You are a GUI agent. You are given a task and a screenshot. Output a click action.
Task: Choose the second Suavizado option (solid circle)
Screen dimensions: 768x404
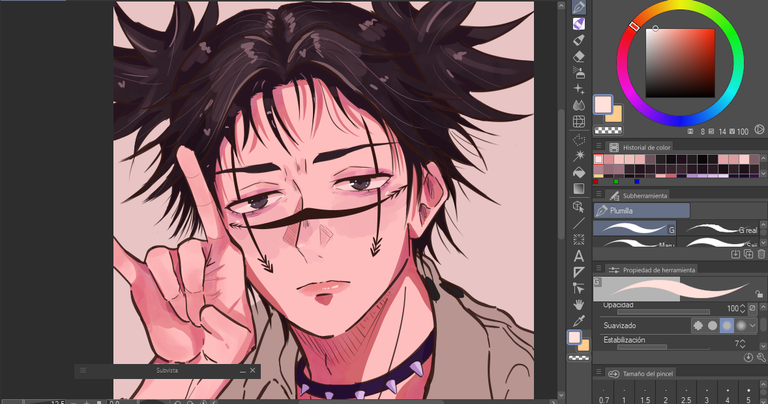712,325
